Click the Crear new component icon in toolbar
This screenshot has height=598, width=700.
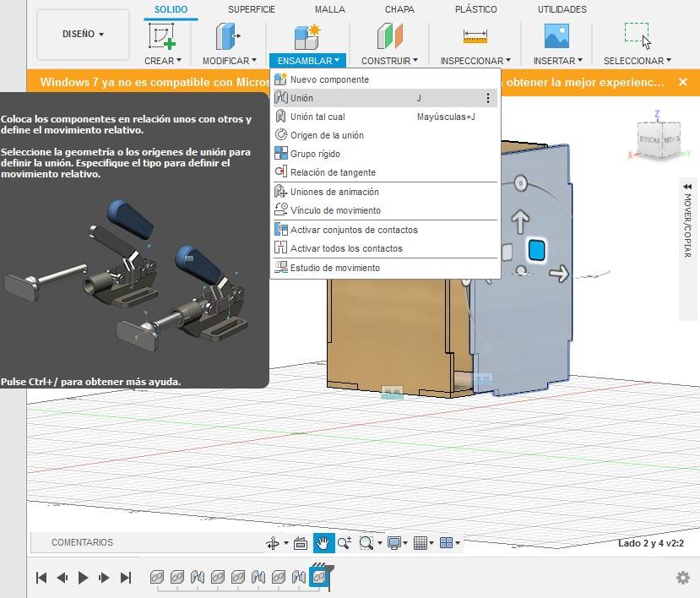click(x=162, y=36)
